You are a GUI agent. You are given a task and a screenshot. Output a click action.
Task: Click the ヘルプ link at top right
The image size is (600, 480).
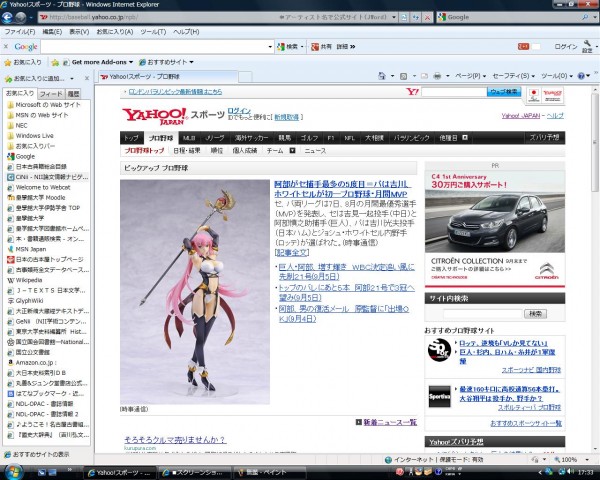[555, 116]
